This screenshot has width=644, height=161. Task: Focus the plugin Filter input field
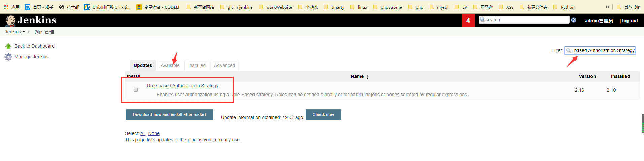(600, 50)
